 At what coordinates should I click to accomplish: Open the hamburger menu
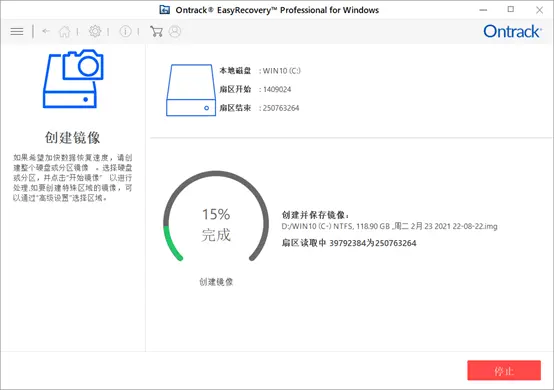(x=17, y=31)
